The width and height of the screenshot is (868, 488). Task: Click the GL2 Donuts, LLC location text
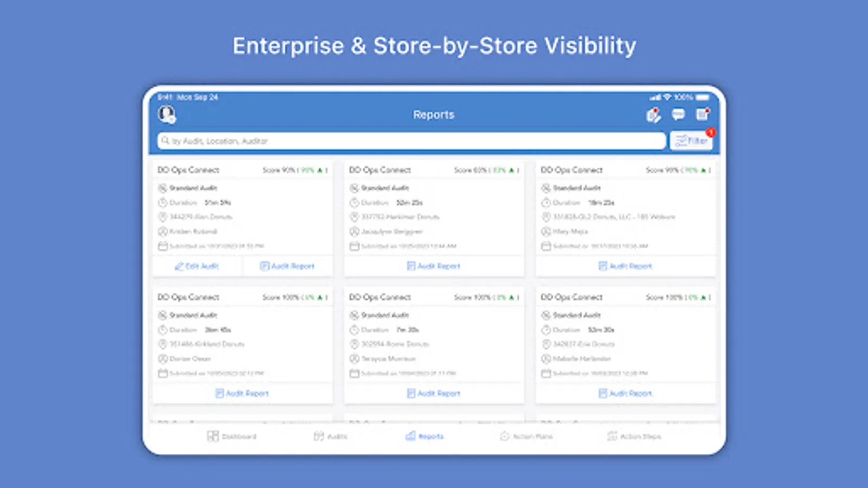[614, 217]
